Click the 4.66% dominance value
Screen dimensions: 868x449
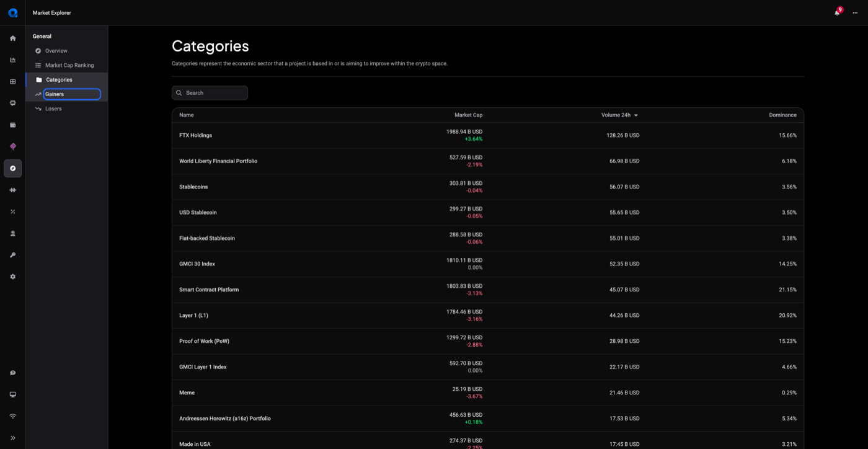pyautogui.click(x=789, y=367)
